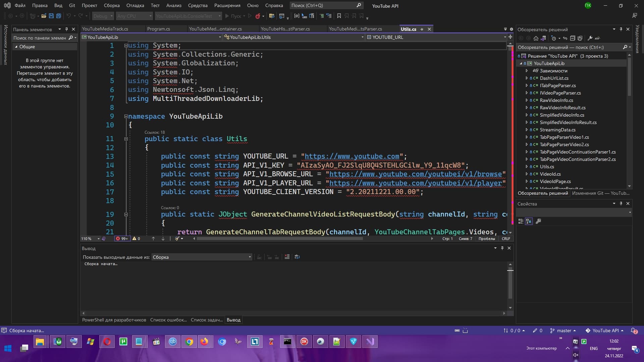Click Solution Explorer Home icon
Screen dimensions: 644x362
[x=536, y=38]
